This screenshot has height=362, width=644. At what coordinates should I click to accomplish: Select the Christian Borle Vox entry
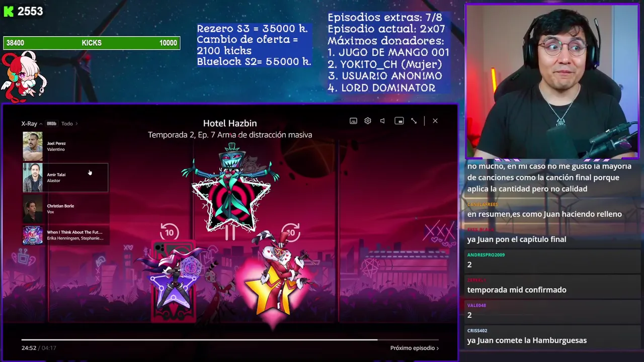(65, 209)
